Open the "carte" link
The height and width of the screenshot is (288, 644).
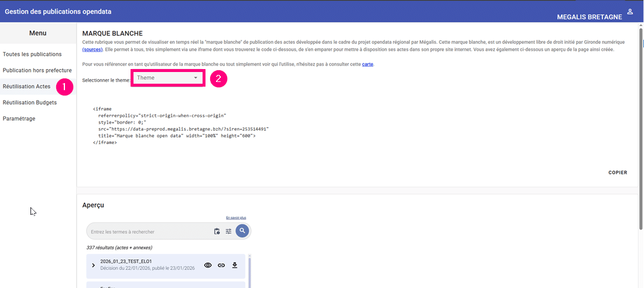pyautogui.click(x=368, y=64)
